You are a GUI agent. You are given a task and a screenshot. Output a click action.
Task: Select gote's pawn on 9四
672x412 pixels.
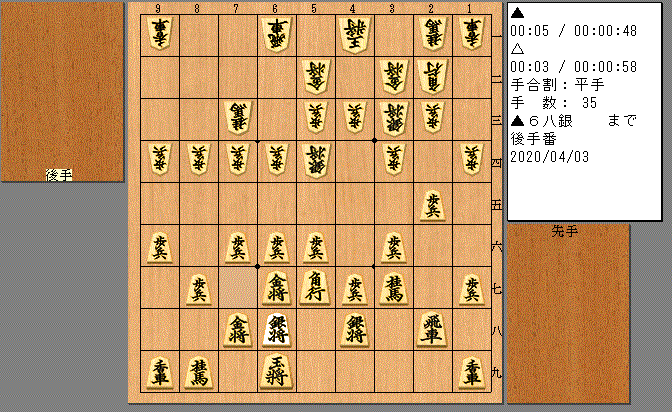[x=160, y=159]
